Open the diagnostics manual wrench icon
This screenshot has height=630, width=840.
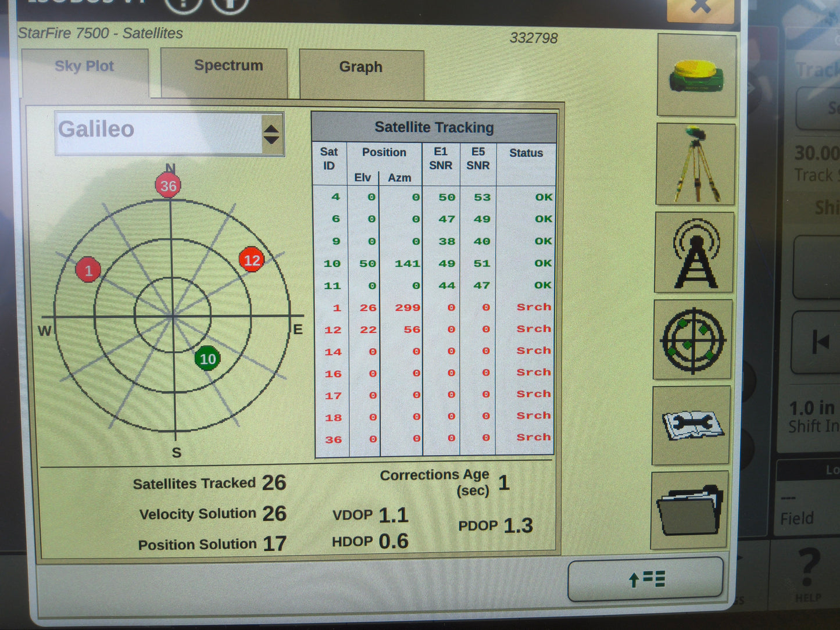(x=692, y=425)
